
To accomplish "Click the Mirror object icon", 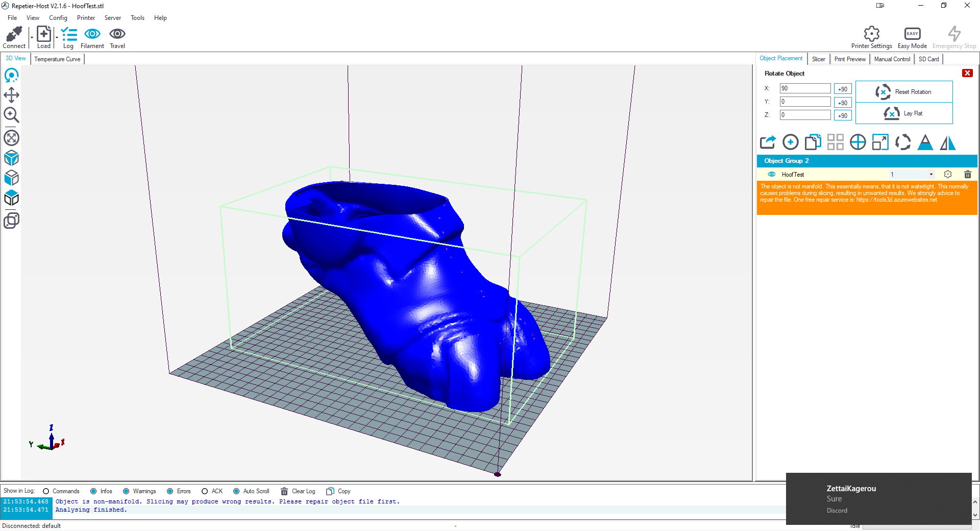I will pyautogui.click(x=947, y=142).
